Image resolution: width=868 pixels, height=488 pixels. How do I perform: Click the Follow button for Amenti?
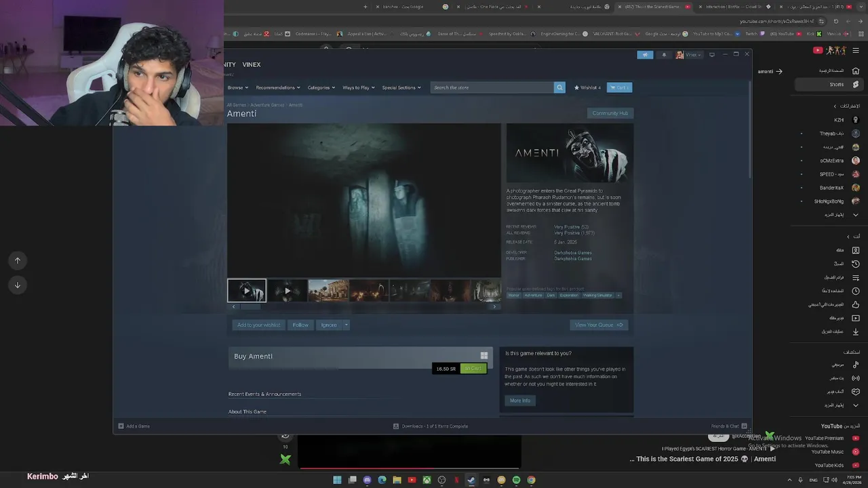300,325
